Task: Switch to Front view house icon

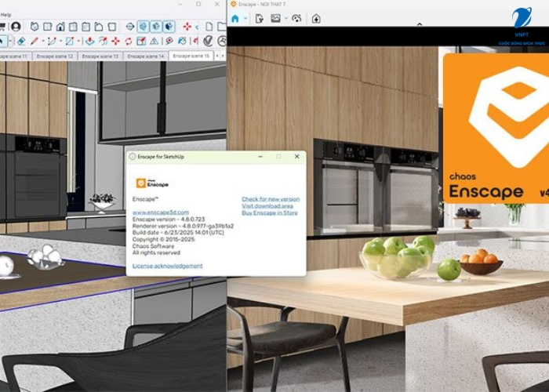Action: [x=60, y=27]
